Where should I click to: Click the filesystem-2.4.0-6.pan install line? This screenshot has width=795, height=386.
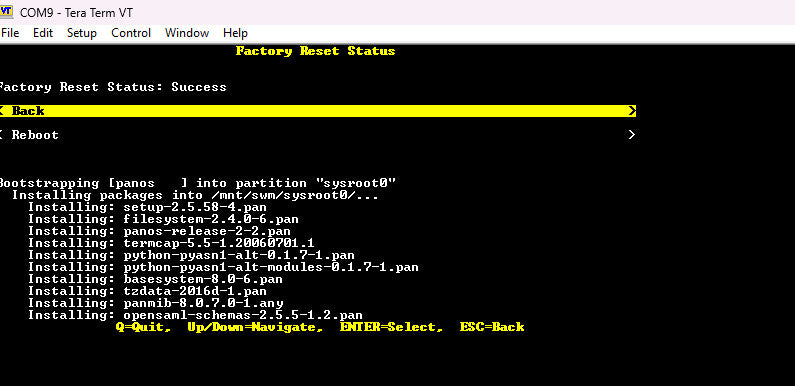click(163, 219)
